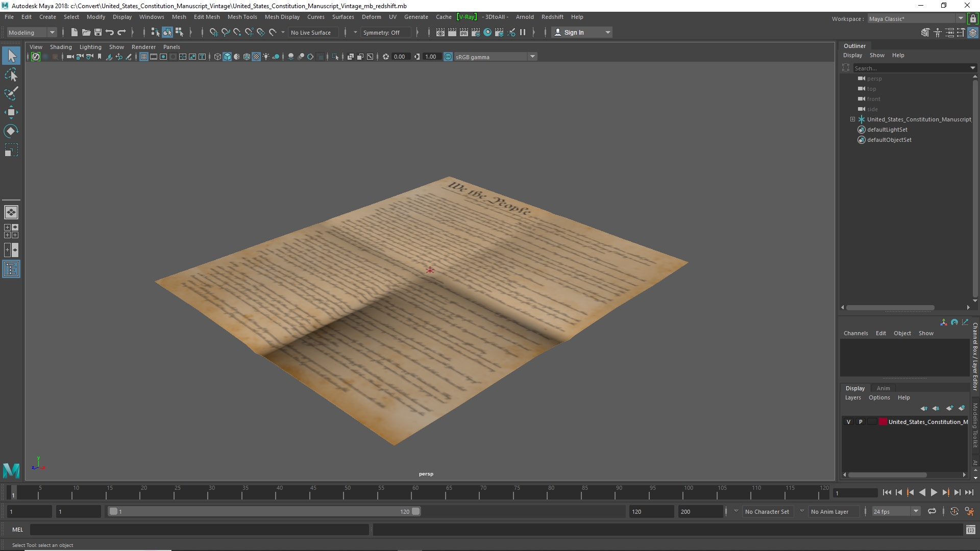Open the Channels menu in Channel Box

point(855,333)
